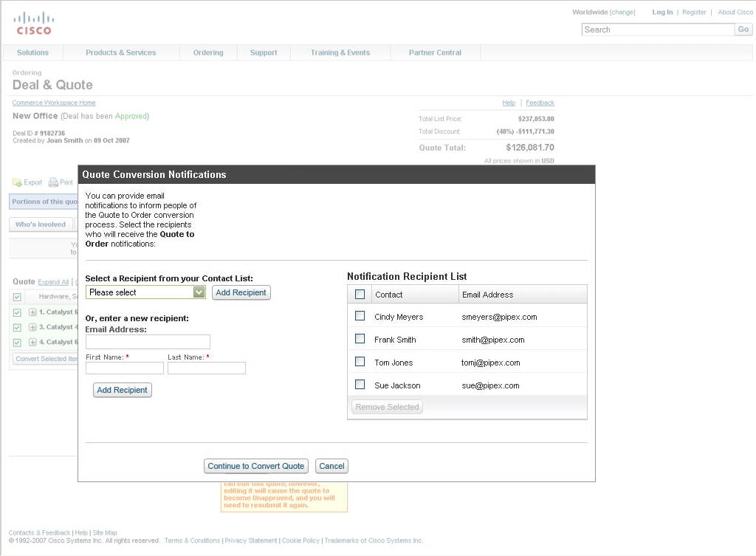
Task: Click smeyers@pipex.com email cell
Action: click(500, 317)
